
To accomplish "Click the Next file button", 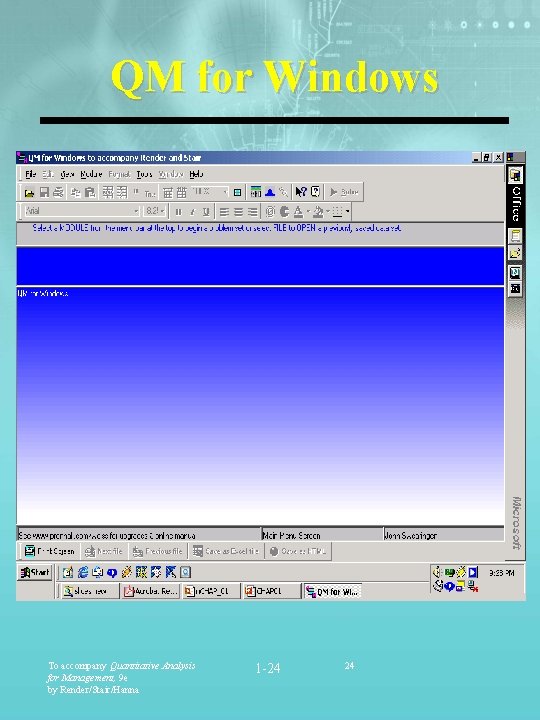I will click(x=104, y=551).
